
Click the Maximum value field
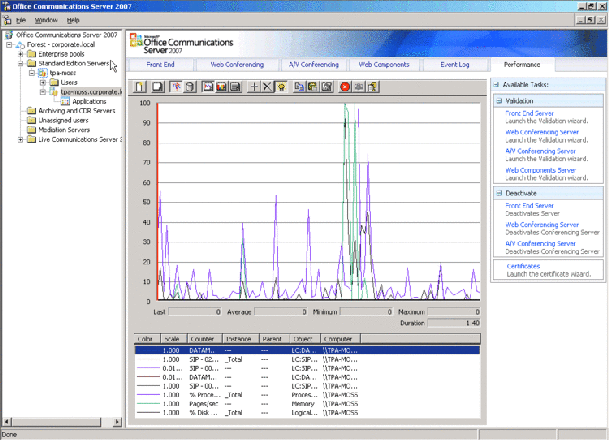click(454, 312)
